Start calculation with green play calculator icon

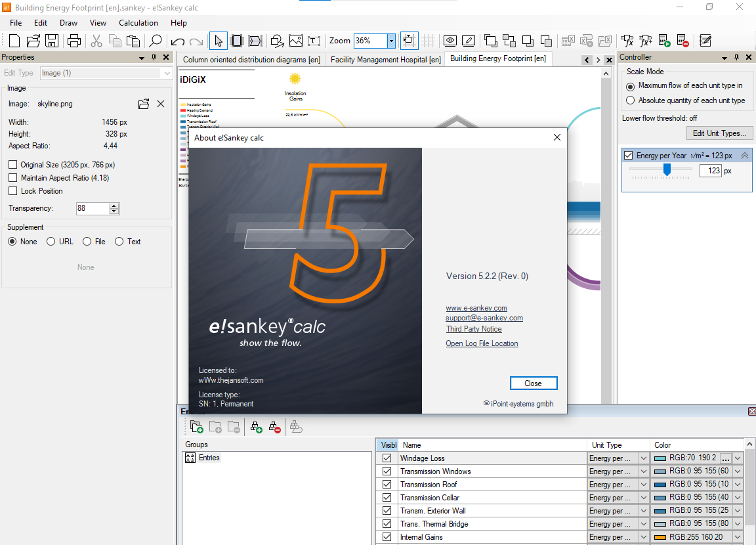tap(664, 41)
